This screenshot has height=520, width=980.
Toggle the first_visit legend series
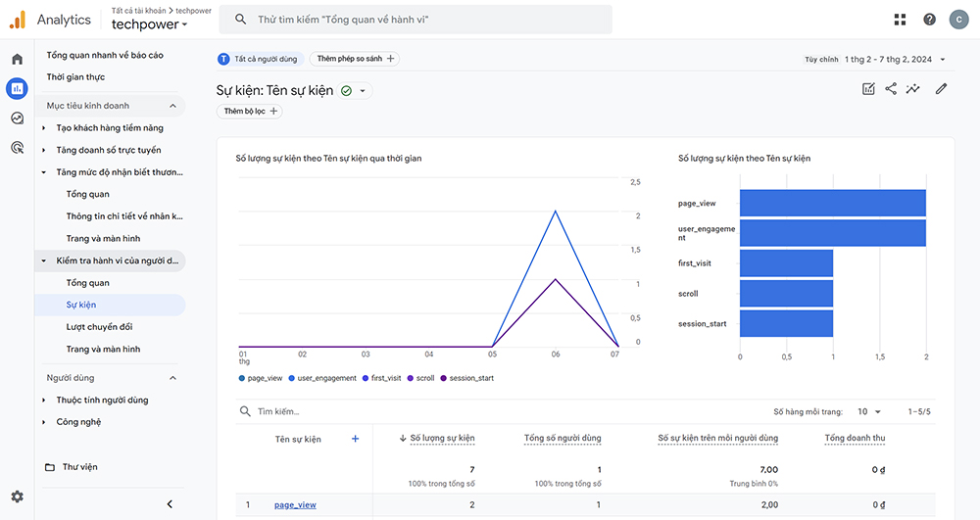pos(383,378)
